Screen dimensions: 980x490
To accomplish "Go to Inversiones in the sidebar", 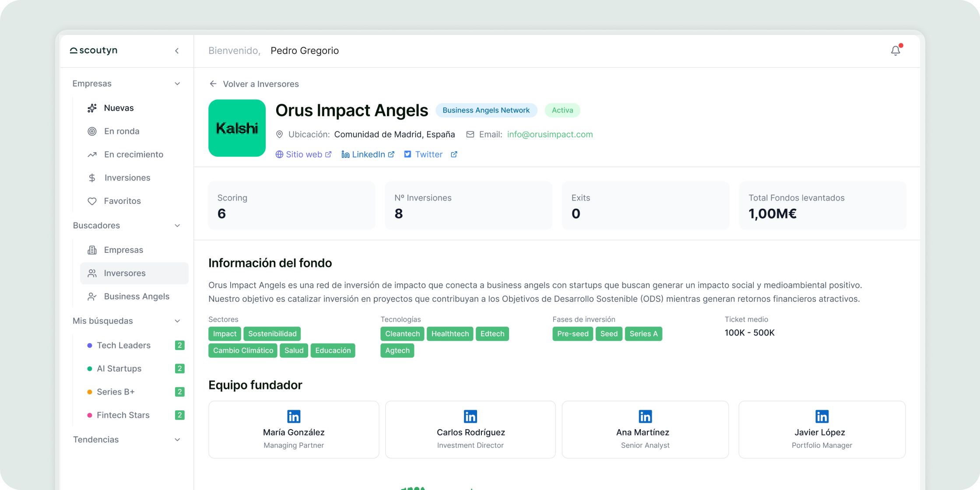I will [134, 178].
